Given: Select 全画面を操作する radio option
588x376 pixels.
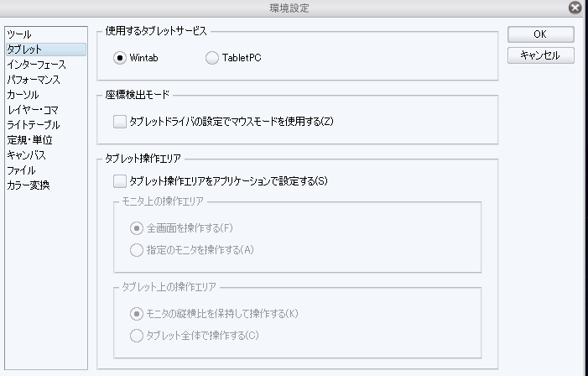Looking at the screenshot, I should click(x=136, y=227).
